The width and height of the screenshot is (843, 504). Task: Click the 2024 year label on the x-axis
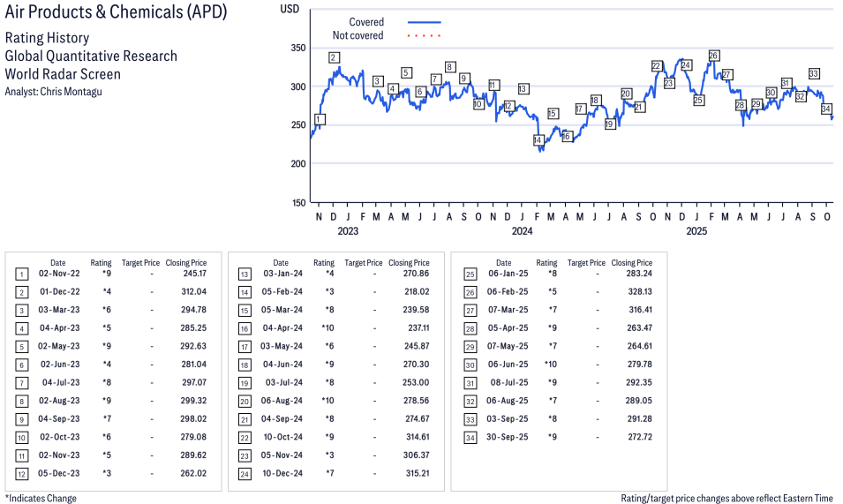pyautogui.click(x=523, y=231)
